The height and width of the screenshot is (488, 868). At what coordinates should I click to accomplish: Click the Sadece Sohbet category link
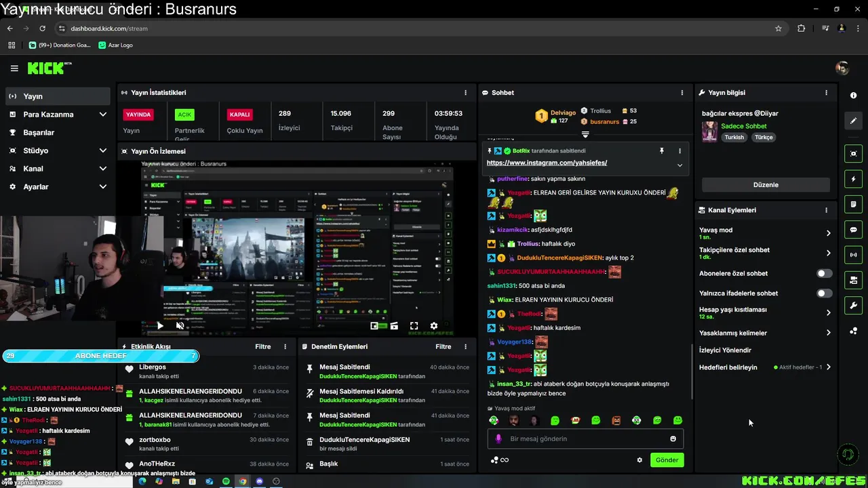click(x=743, y=126)
